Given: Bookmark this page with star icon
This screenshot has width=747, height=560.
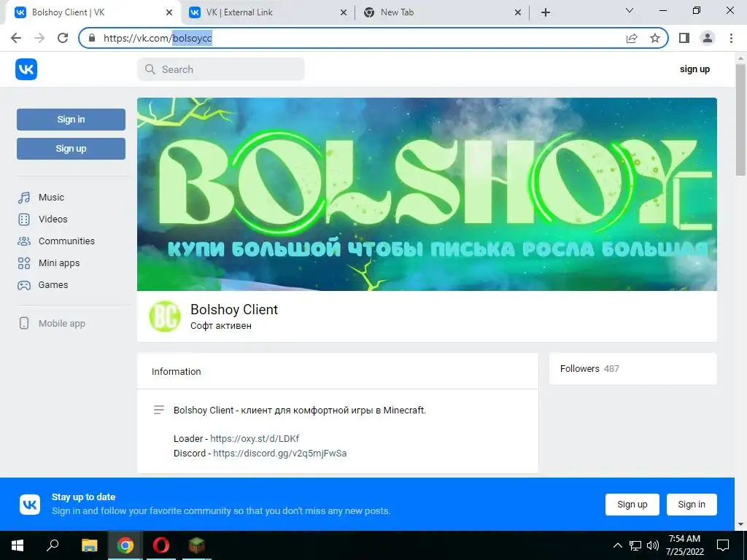Looking at the screenshot, I should point(655,38).
